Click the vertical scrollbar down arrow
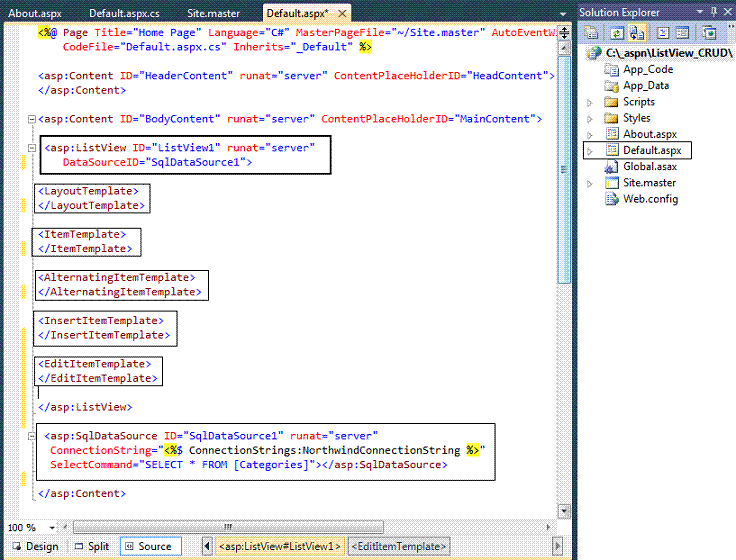The width and height of the screenshot is (736, 560). tap(564, 511)
